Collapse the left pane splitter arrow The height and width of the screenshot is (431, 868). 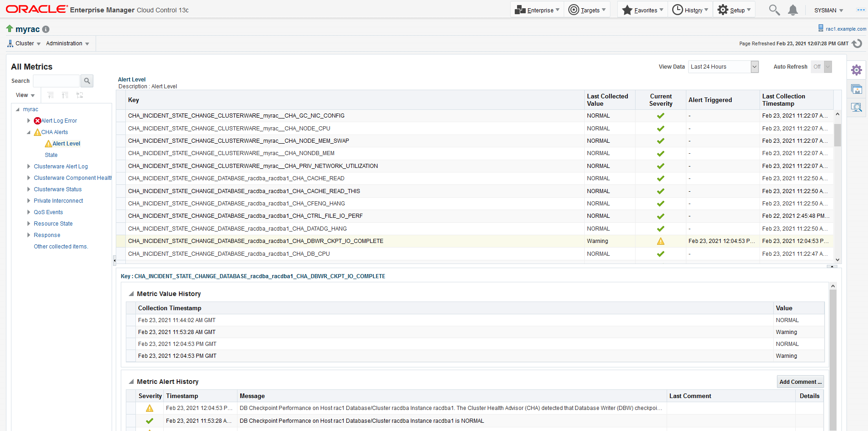tap(114, 261)
